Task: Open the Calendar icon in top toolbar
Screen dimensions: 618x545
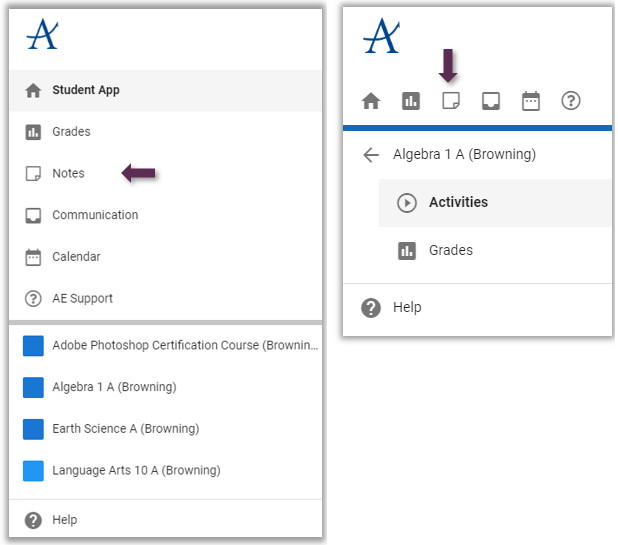Action: pyautogui.click(x=531, y=101)
